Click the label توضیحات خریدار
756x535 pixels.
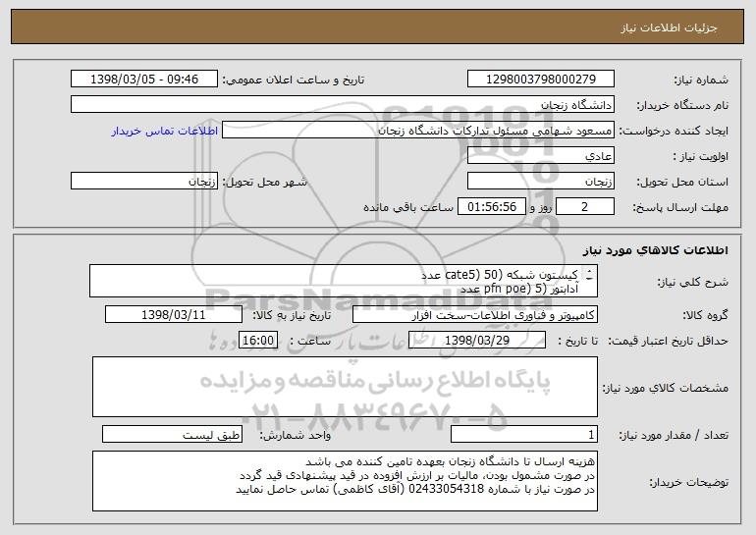pyautogui.click(x=689, y=482)
